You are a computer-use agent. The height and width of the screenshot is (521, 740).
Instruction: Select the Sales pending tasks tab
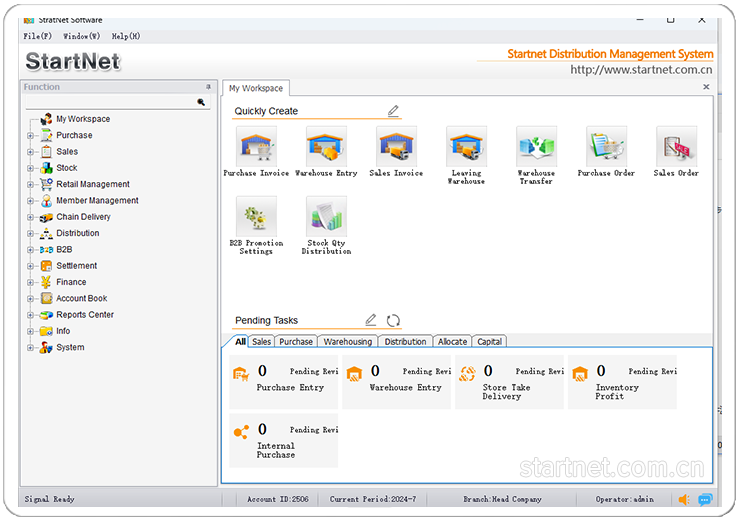click(x=261, y=341)
